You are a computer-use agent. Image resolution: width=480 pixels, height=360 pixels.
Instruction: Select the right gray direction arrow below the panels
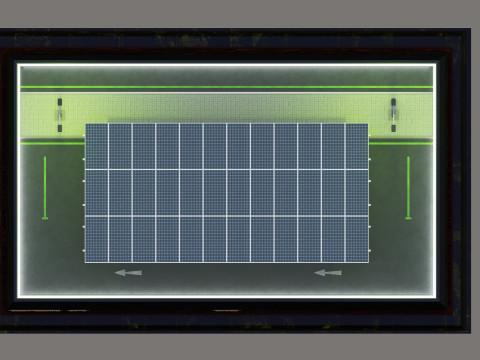[x=328, y=273]
